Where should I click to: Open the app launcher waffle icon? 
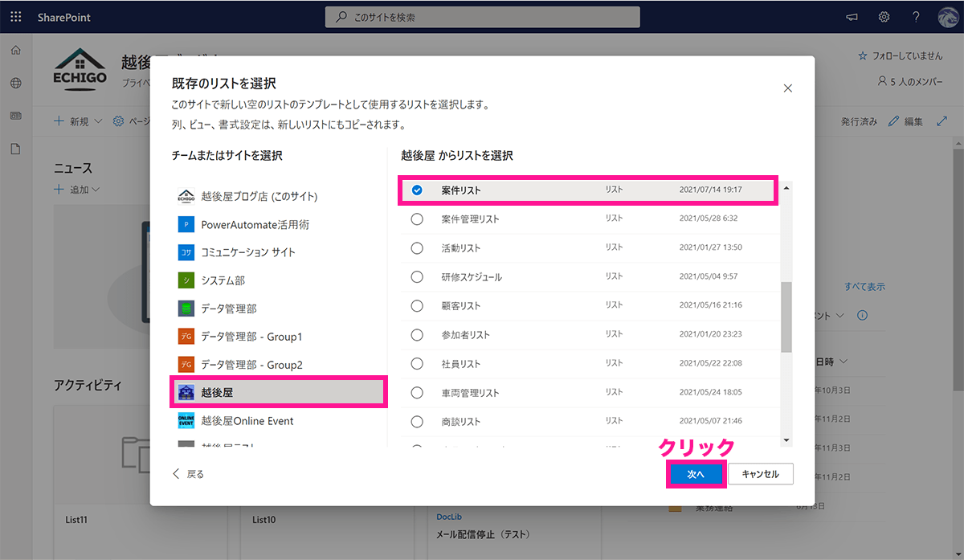pyautogui.click(x=16, y=17)
